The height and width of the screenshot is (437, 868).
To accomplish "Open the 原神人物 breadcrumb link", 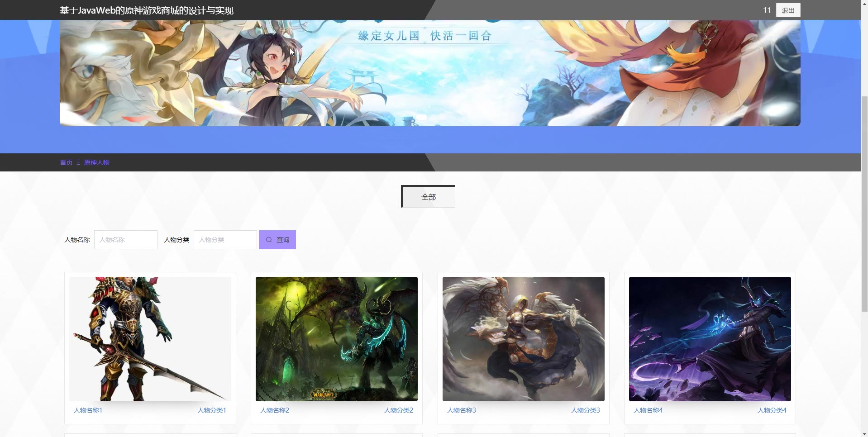I will [97, 162].
